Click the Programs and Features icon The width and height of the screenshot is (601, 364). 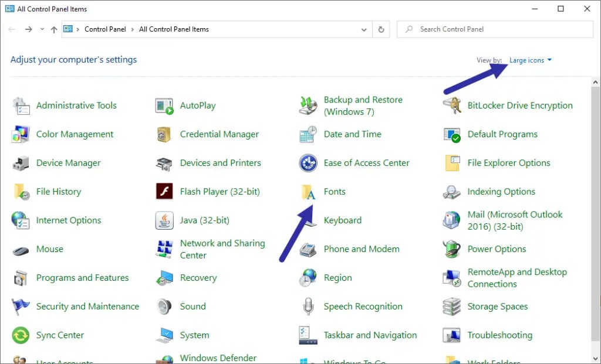coord(21,278)
